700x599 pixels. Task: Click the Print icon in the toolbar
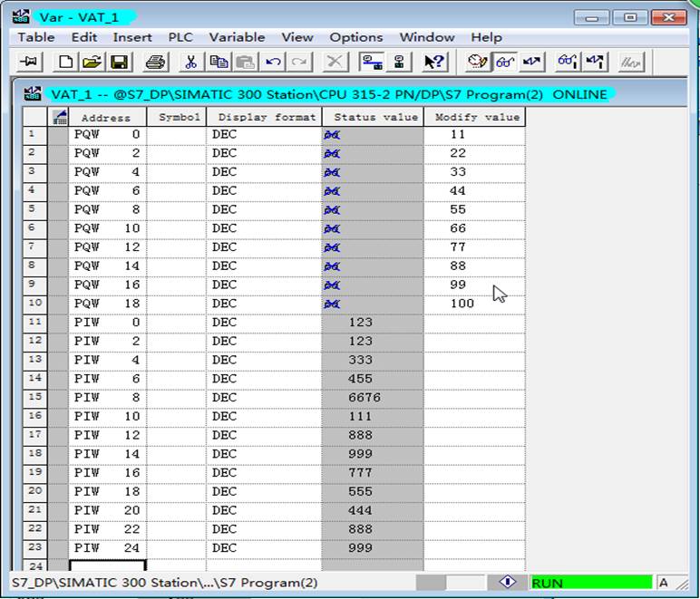(x=155, y=62)
